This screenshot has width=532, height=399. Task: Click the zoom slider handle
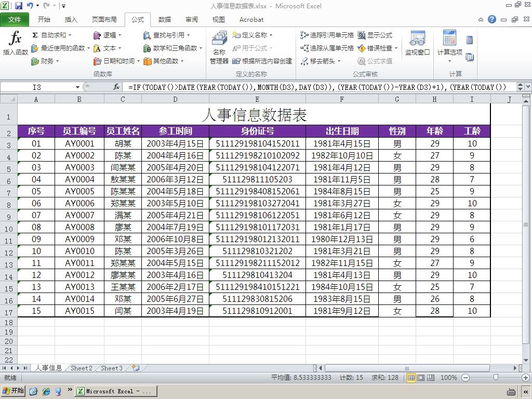(496, 378)
